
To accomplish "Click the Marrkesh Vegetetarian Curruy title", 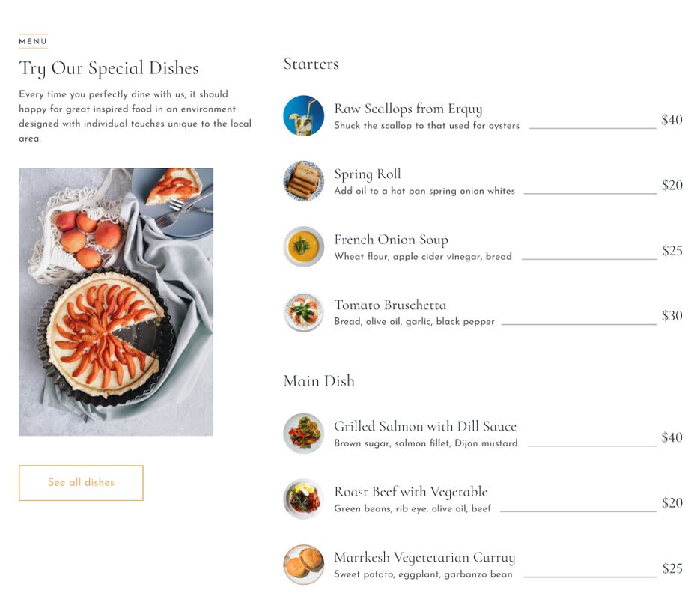I will click(424, 558).
